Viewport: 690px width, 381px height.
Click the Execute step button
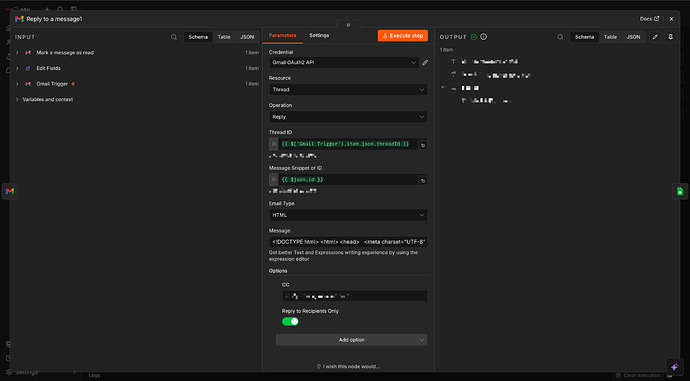[403, 36]
